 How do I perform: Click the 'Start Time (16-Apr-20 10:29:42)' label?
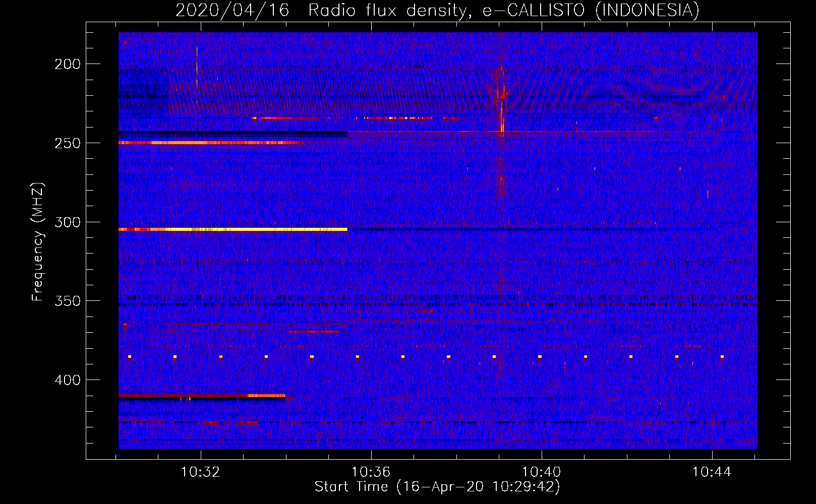[437, 487]
